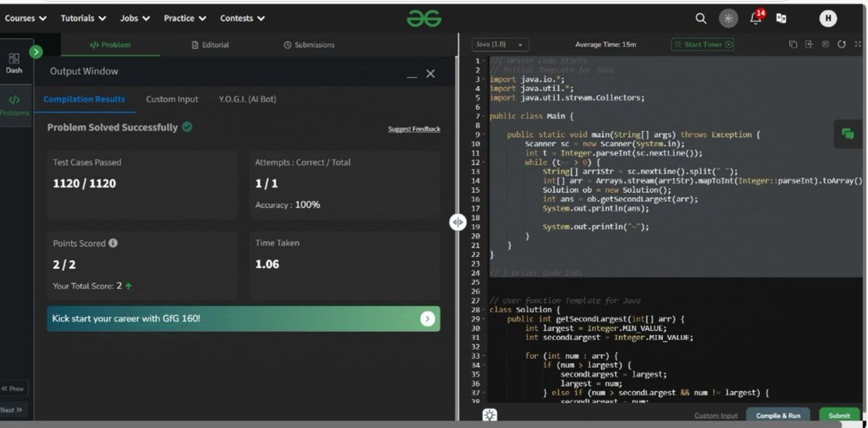Open the Java (1.8) language dropdown
The image size is (868, 428).
pyautogui.click(x=501, y=44)
